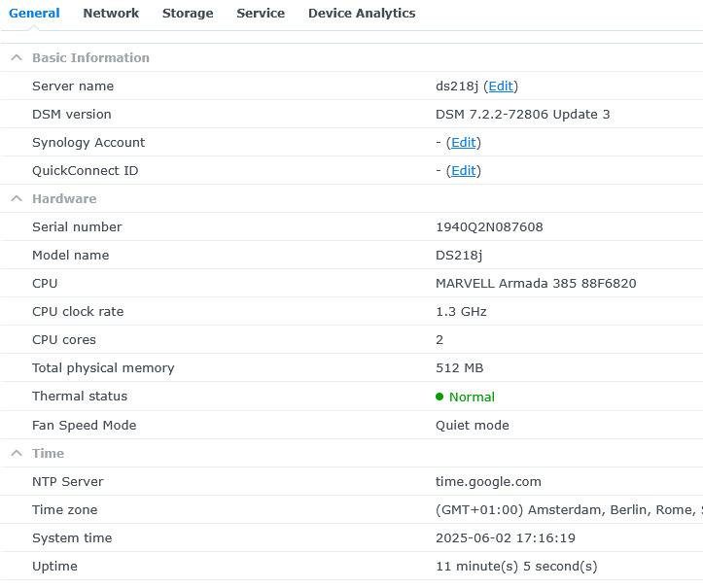Click the CPU cores label
Viewport: 703px width, 588px height.
pos(64,340)
